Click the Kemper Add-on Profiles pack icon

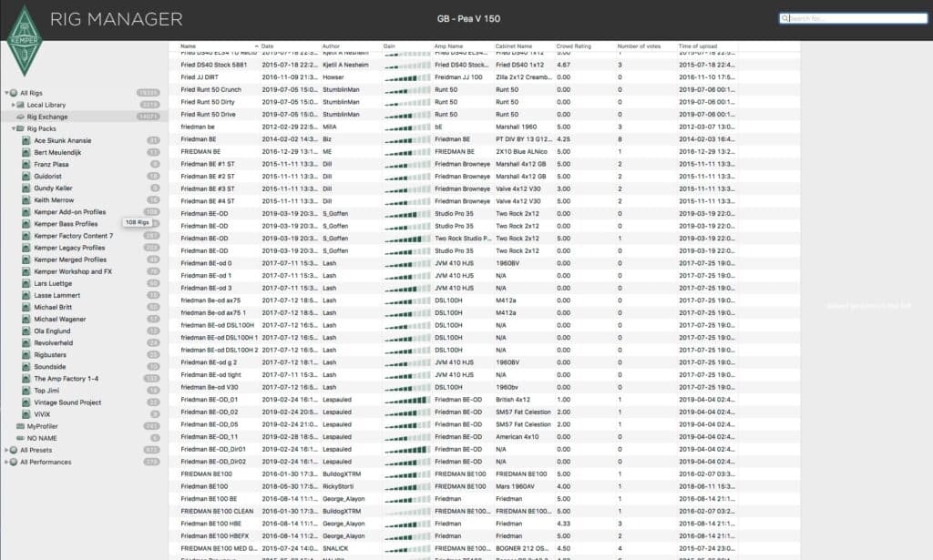pyautogui.click(x=26, y=211)
